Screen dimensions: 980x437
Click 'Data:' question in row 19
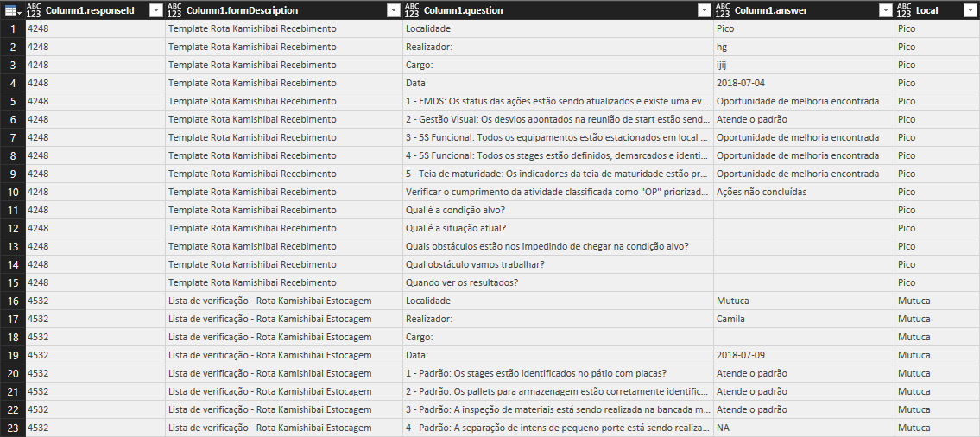[558, 355]
